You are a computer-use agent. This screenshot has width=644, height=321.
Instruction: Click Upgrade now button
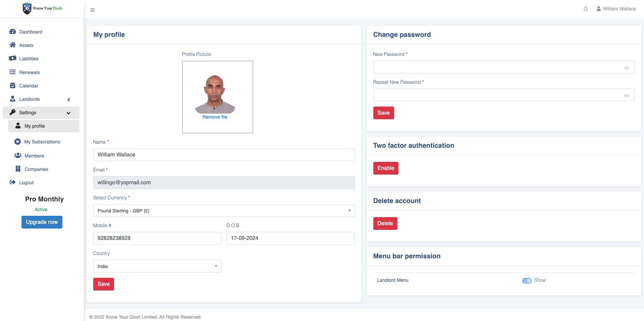(42, 222)
